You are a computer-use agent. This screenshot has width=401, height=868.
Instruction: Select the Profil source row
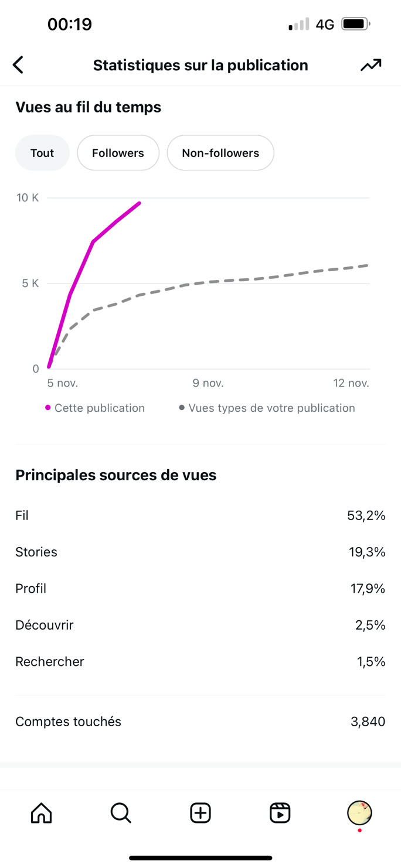(200, 589)
